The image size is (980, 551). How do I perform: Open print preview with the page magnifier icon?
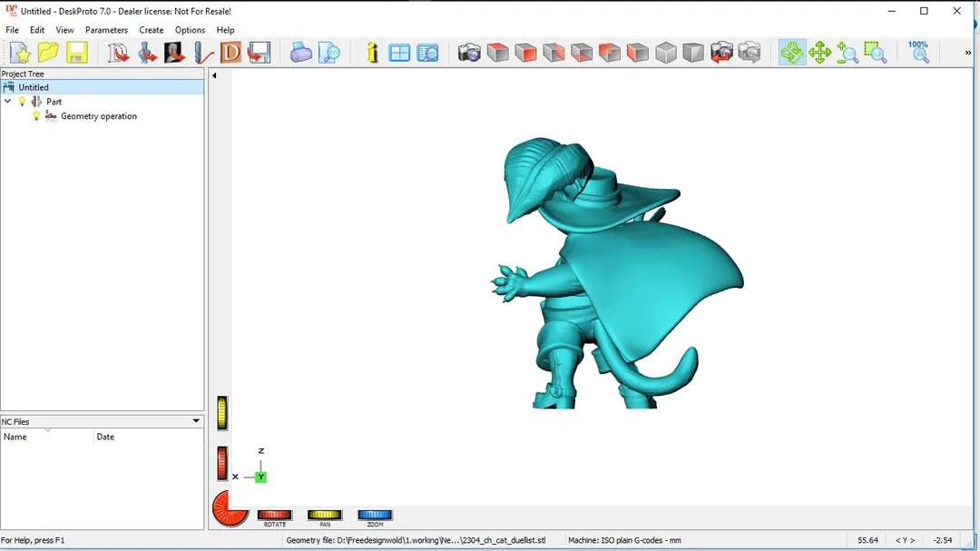[x=328, y=53]
